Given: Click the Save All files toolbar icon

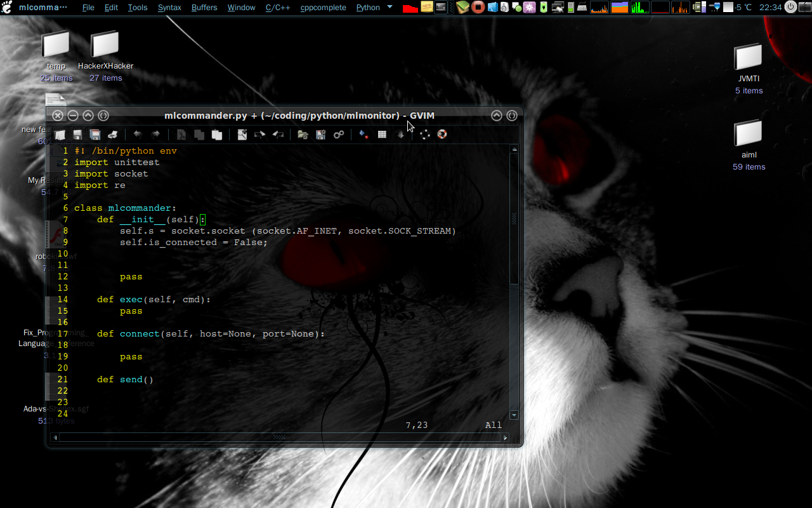Looking at the screenshot, I should (95, 135).
